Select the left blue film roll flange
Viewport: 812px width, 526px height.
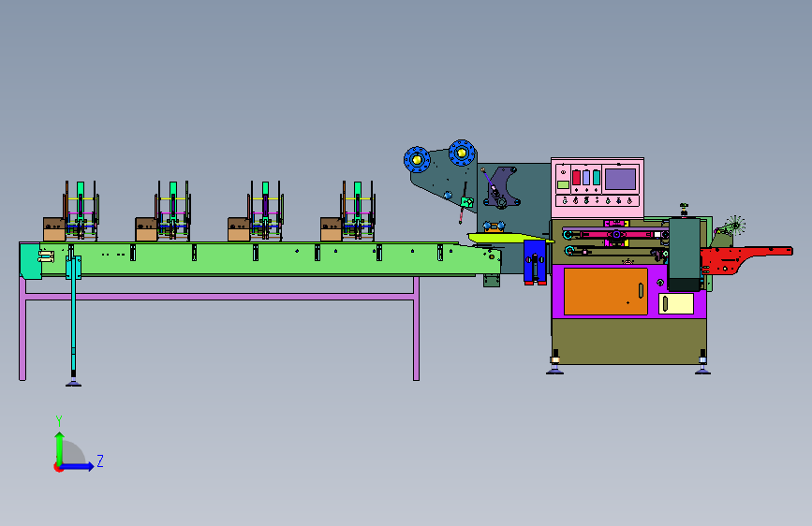[417, 159]
